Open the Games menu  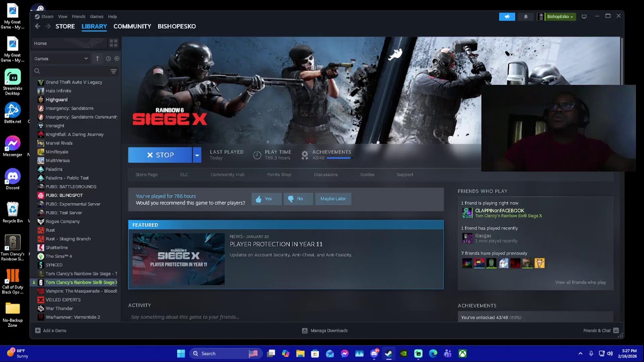coord(97,17)
